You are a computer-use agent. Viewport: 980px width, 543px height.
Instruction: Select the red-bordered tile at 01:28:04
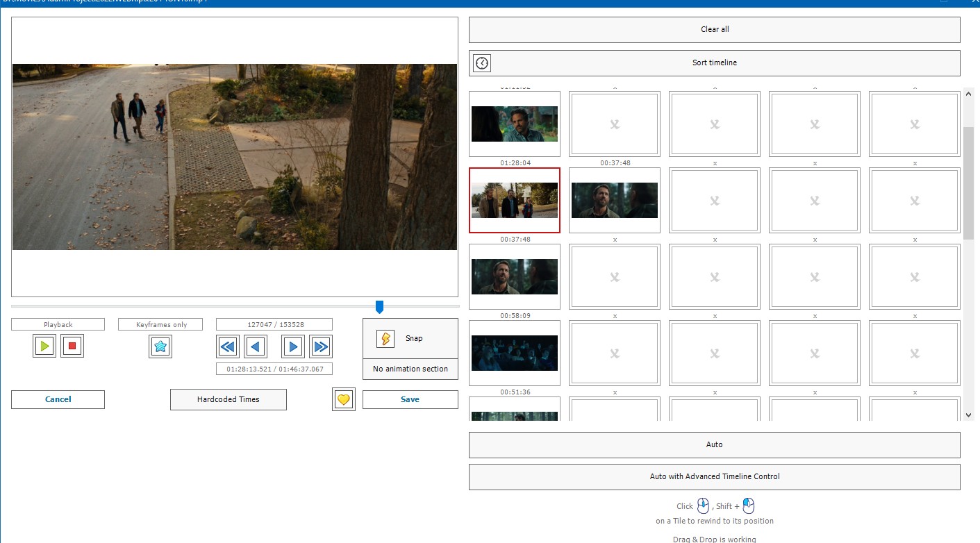point(515,200)
